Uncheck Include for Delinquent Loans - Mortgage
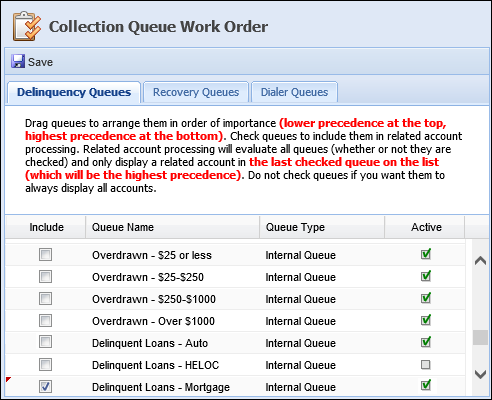 [45, 387]
